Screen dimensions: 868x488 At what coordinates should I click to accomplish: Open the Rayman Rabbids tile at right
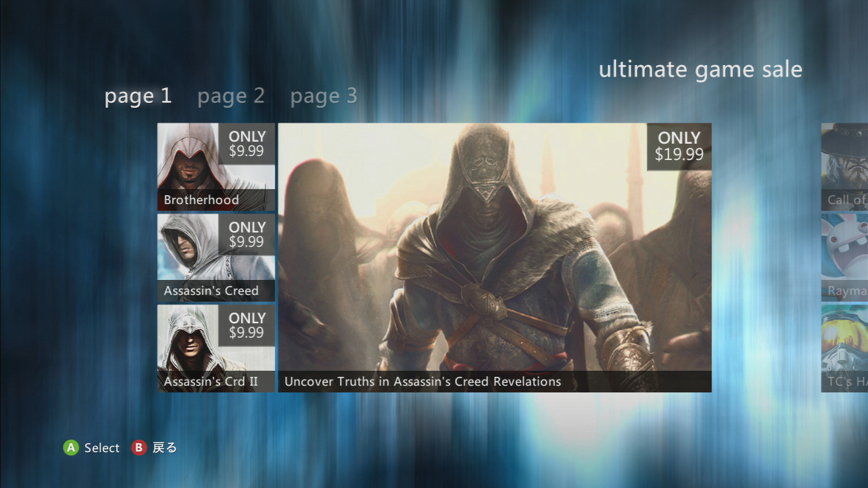(845, 258)
